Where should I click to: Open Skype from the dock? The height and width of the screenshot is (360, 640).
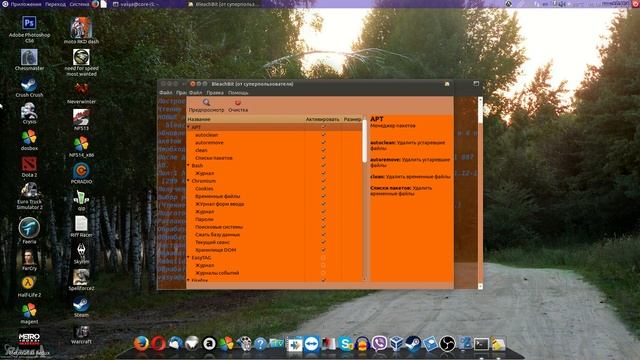click(x=345, y=344)
